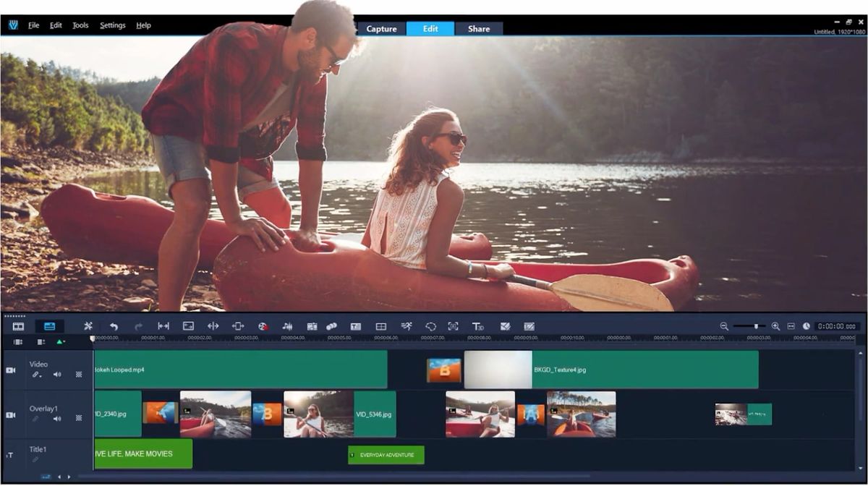Open the Motion Tracking blobs icon
Screen dimensions: 868x486
tap(331, 327)
